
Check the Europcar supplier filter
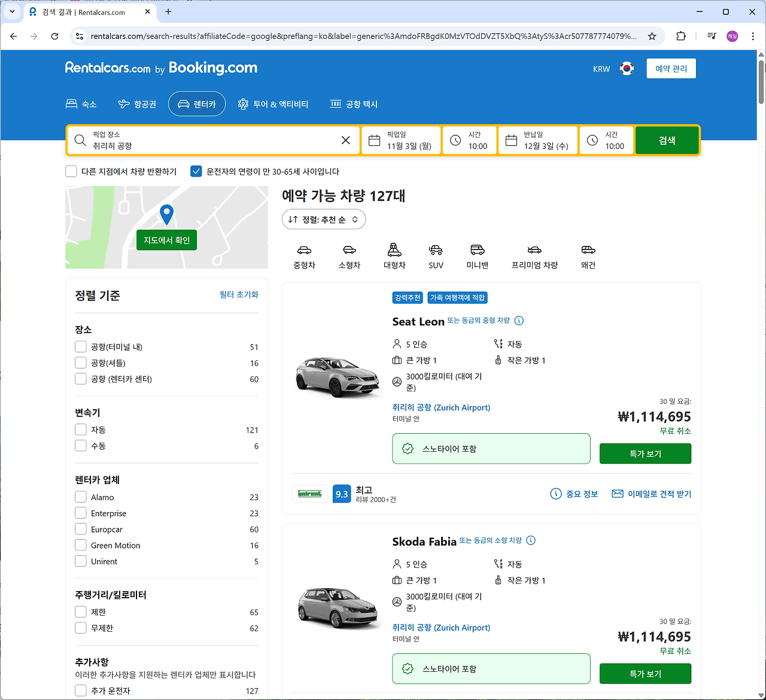81,529
